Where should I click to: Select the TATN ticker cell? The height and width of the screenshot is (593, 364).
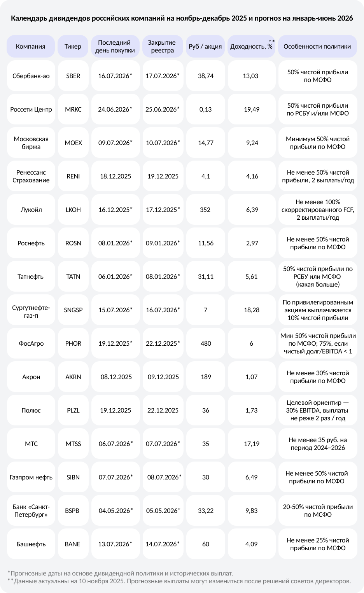tap(73, 276)
